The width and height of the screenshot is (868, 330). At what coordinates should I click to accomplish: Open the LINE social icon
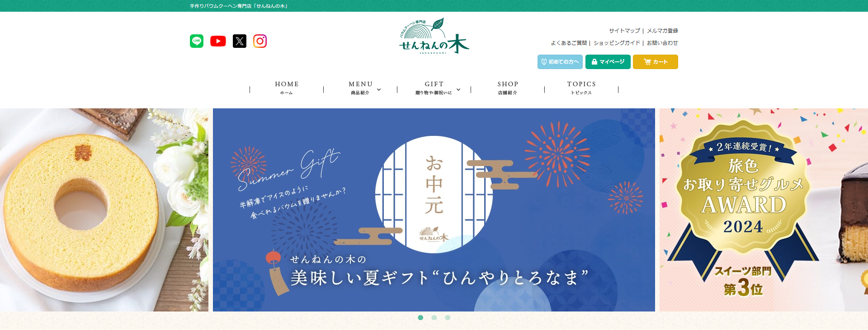[x=197, y=41]
